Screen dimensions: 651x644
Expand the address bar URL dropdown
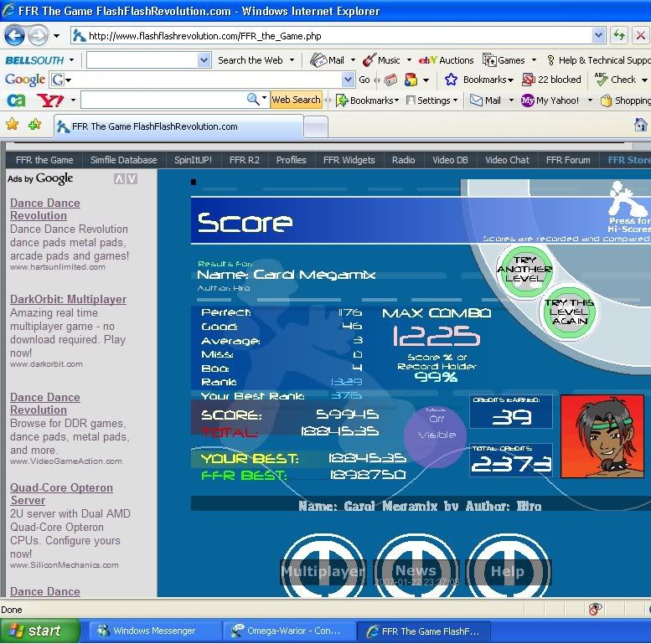(x=598, y=36)
